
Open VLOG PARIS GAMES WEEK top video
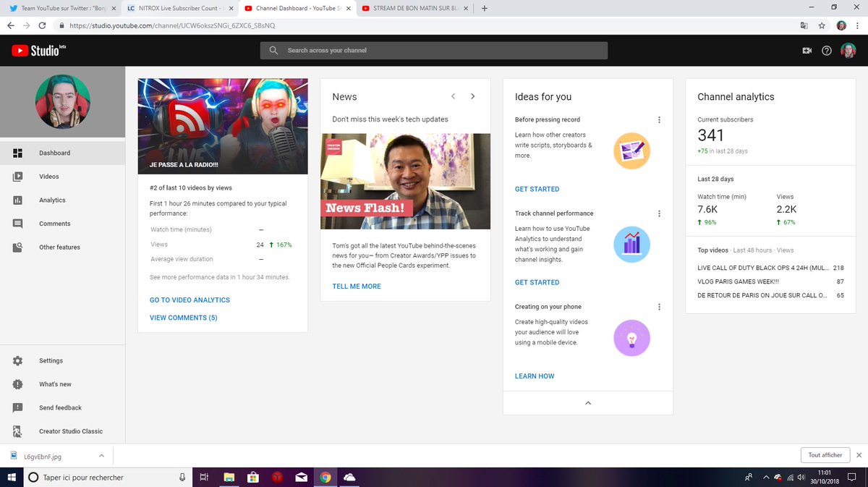[x=739, y=281]
